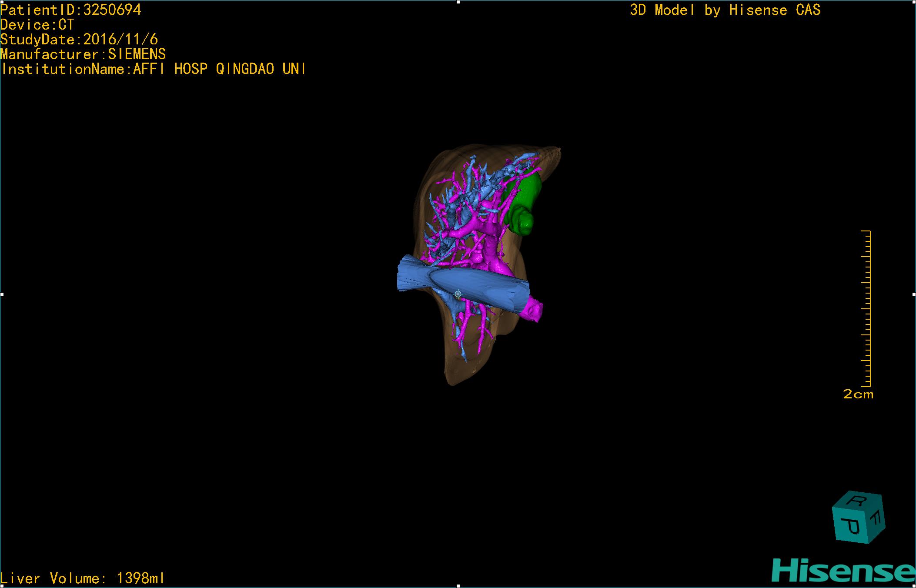This screenshot has width=916, height=588.
Task: Click the InstitutionName AFFI HOSP QINGDAO UNI label
Action: pyautogui.click(x=153, y=69)
